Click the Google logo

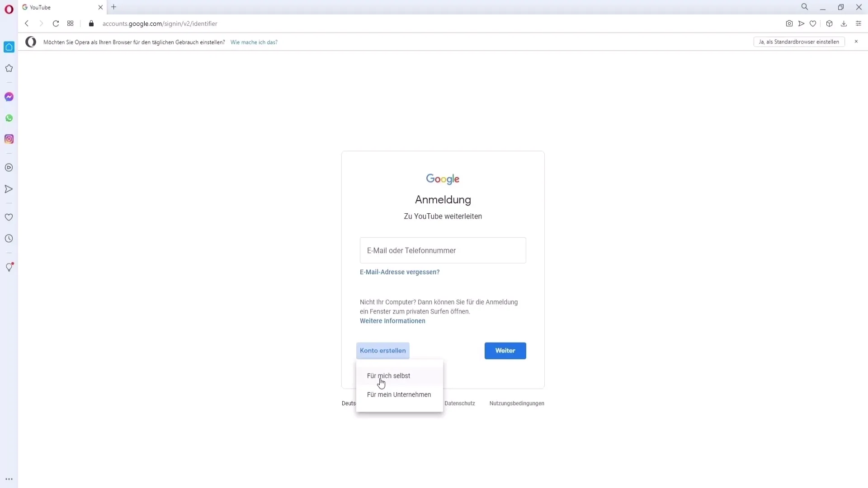(x=443, y=179)
